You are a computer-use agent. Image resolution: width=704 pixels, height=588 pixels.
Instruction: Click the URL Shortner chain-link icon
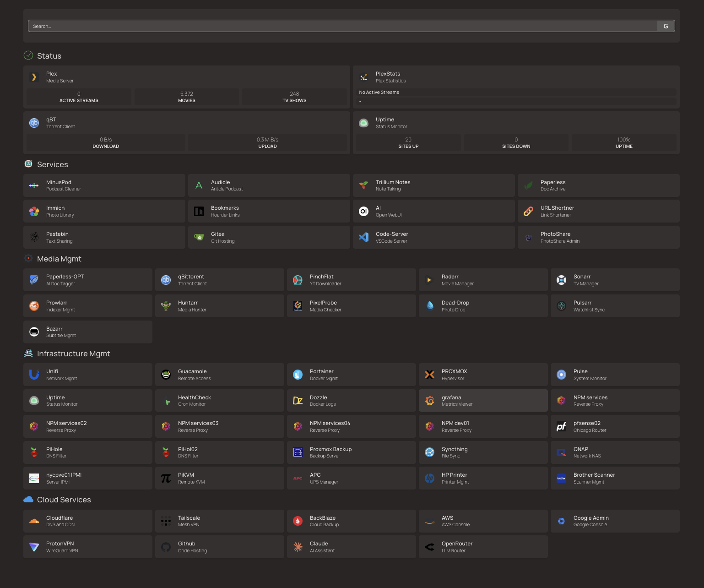[528, 211]
